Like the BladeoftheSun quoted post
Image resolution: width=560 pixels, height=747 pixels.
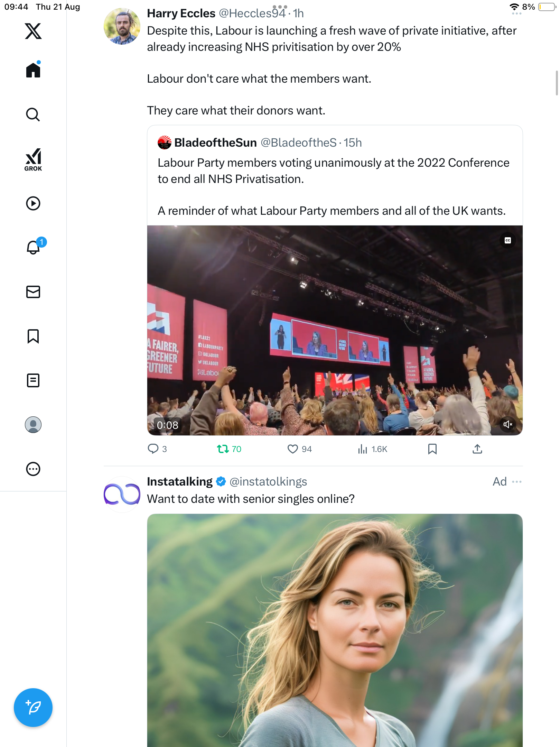(x=292, y=449)
